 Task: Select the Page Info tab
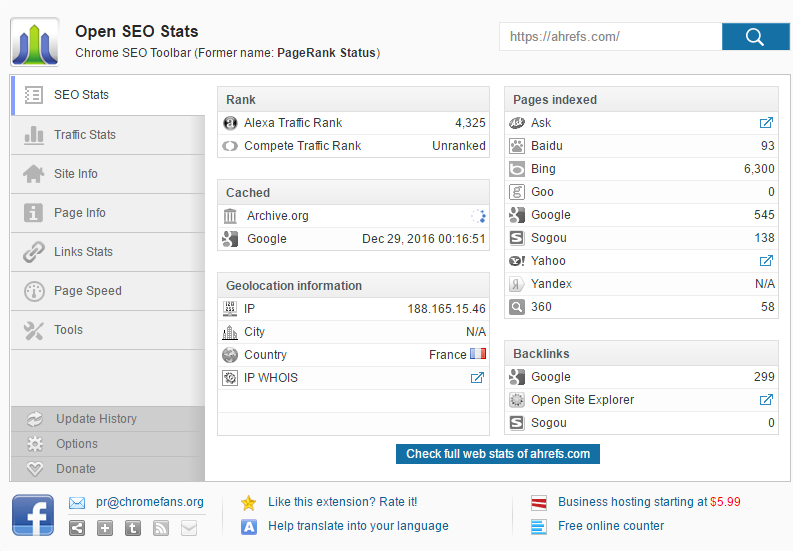pos(108,213)
